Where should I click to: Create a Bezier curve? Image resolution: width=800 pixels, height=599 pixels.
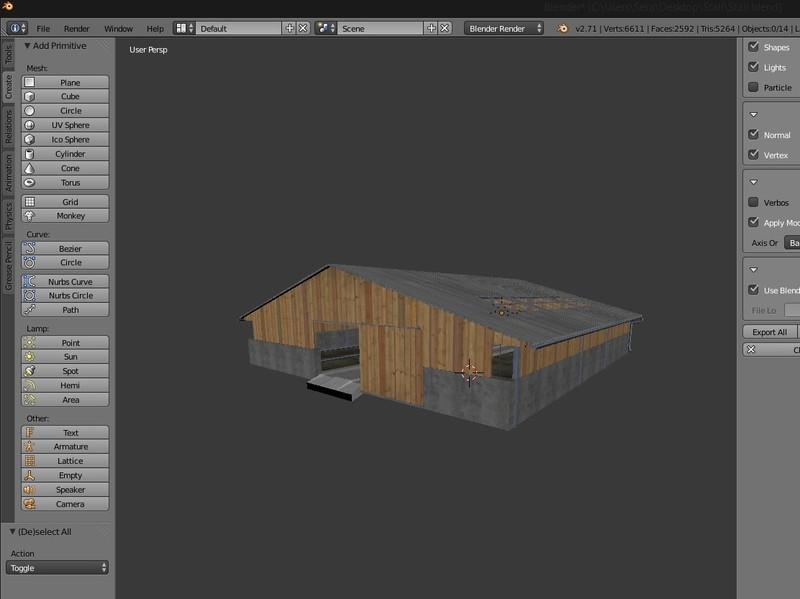coord(65,248)
